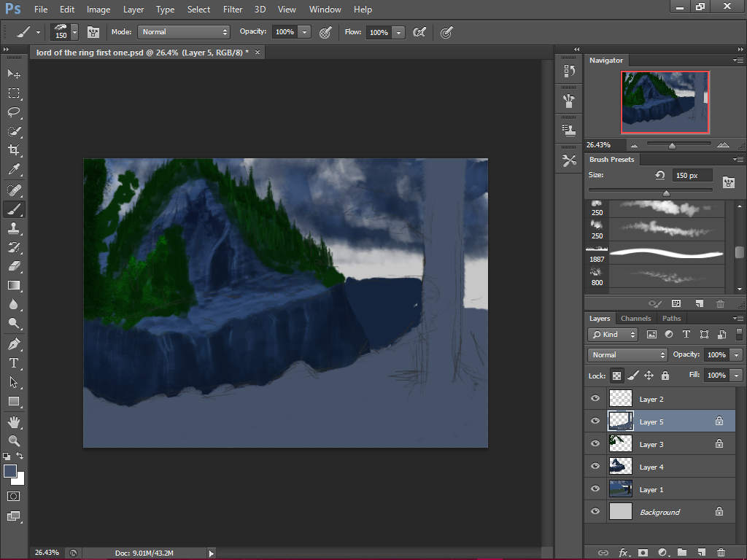The image size is (747, 560).
Task: Select the Brush tool in toolbox
Action: pyautogui.click(x=14, y=209)
